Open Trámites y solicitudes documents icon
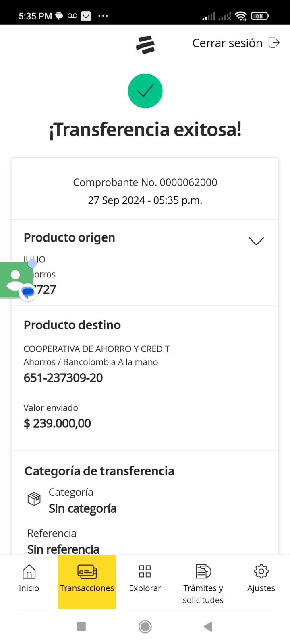Screen dimensions: 290x644 (x=203, y=571)
